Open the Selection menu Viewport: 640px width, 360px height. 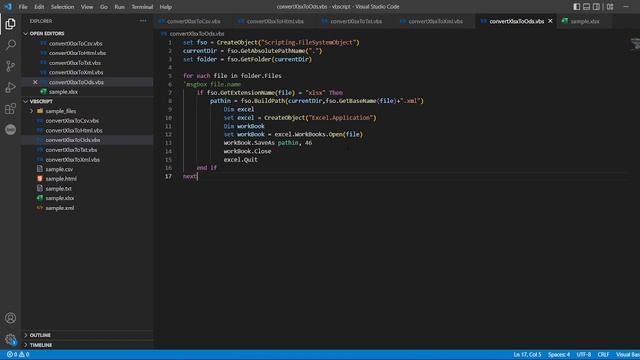click(62, 7)
